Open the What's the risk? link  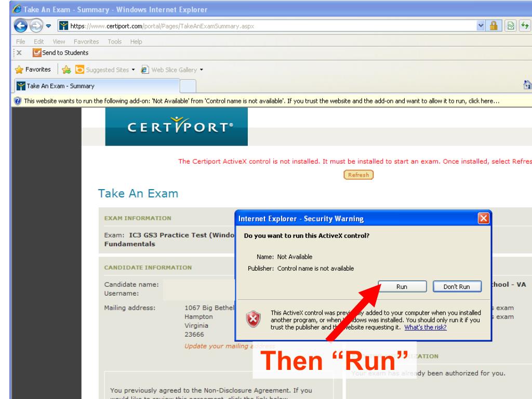425,327
